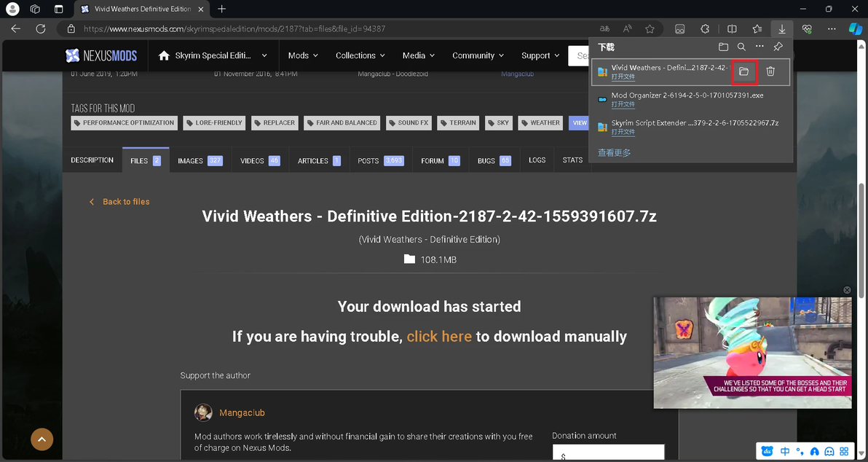Open the IME toolbox grid icon

click(844, 452)
